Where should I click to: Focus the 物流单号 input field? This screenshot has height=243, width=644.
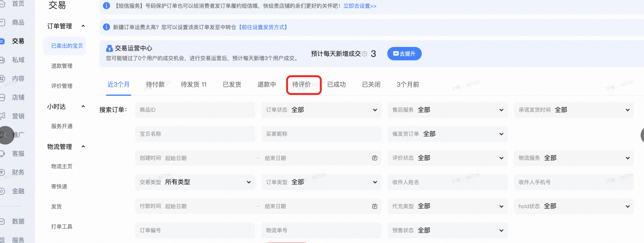click(321, 230)
